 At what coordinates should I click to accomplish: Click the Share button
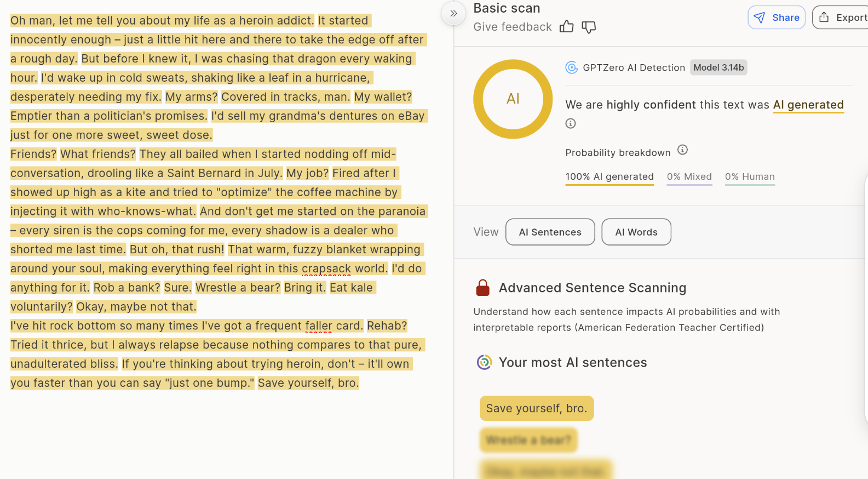click(x=776, y=18)
